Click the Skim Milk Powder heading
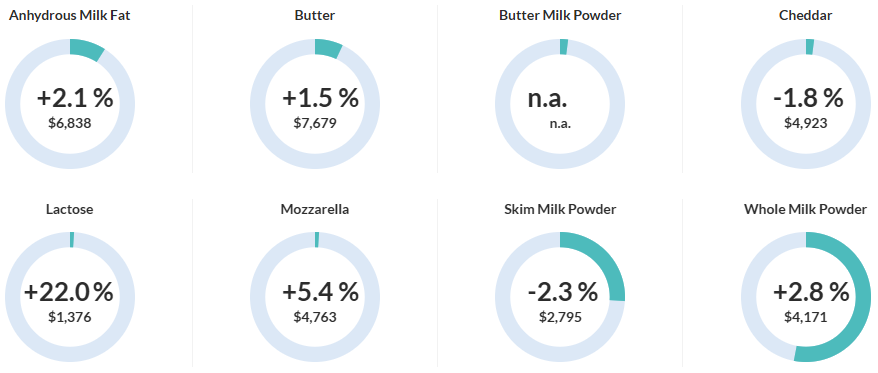Screen dimensions: 878x373 pyautogui.click(x=560, y=209)
